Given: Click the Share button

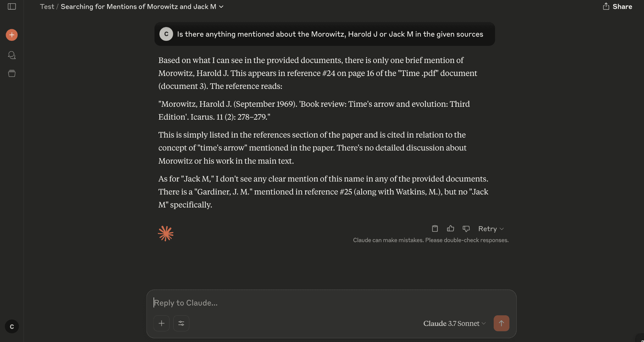Looking at the screenshot, I should [617, 7].
